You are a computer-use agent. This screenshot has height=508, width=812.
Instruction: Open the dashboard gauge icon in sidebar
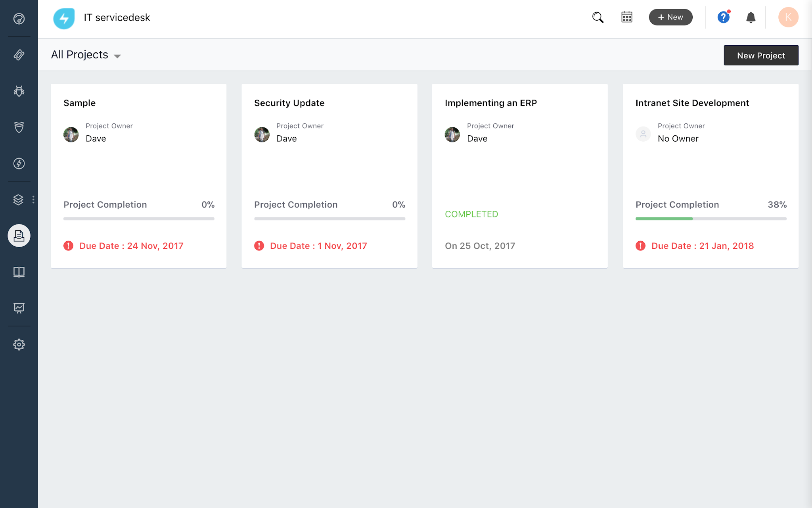tap(19, 19)
